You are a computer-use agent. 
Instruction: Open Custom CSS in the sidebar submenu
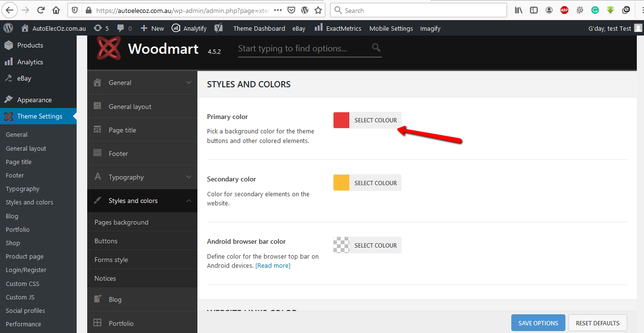pos(23,284)
